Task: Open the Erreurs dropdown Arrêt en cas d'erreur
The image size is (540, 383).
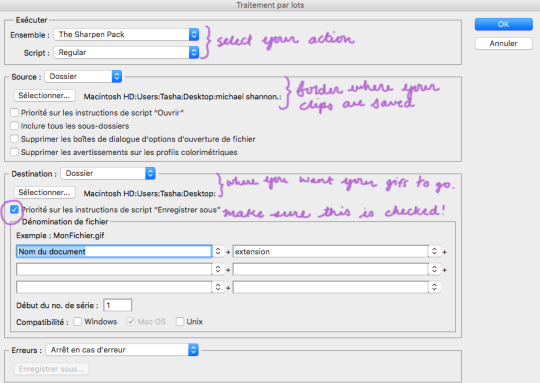Action: tap(122, 350)
